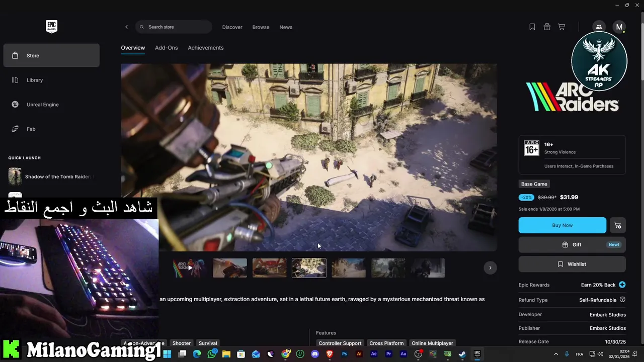Open File Explorer from the taskbar
Viewport: 644px width, 362px height.
tap(226, 354)
